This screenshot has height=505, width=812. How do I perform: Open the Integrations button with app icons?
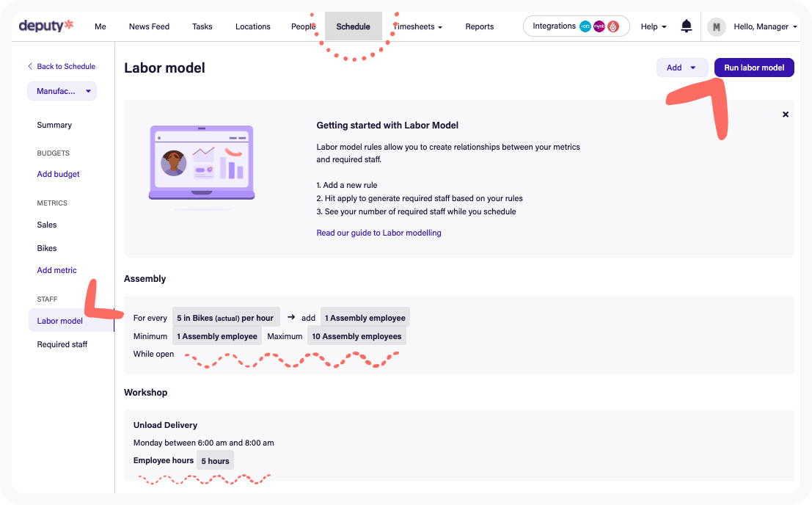coord(576,26)
